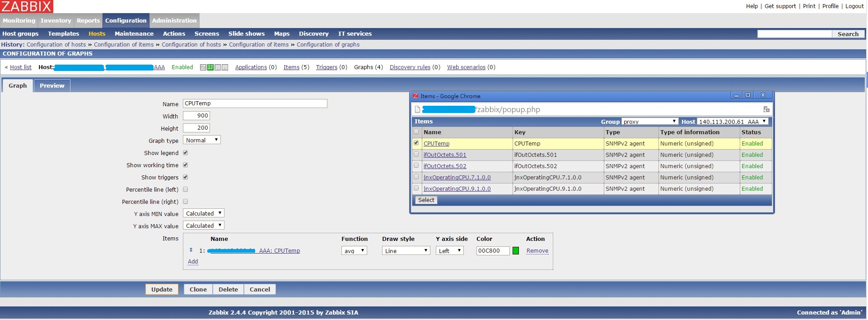Open the Function avg dropdown

[x=354, y=251]
